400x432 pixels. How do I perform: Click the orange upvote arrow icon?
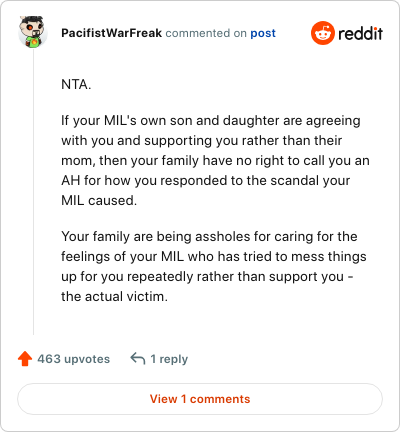pyautogui.click(x=25, y=359)
